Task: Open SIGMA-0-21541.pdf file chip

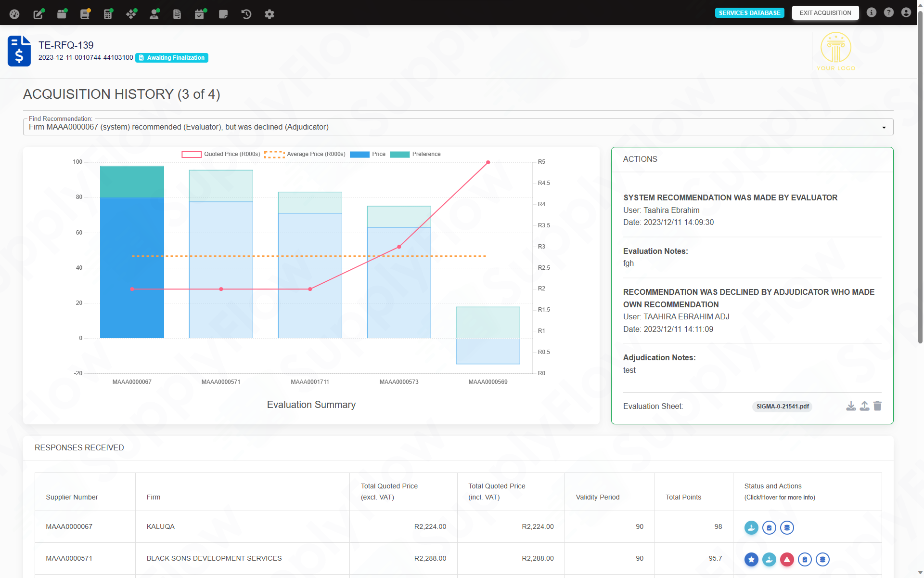Action: [782, 407]
